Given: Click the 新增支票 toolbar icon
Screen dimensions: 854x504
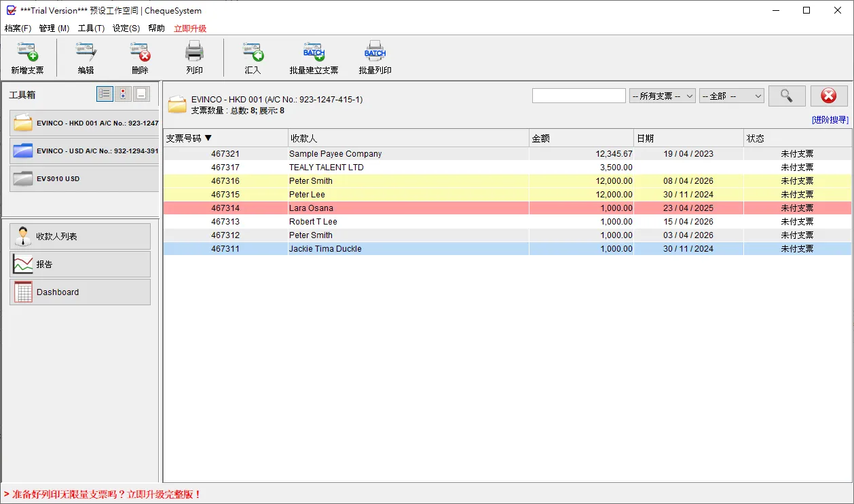Looking at the screenshot, I should click(x=27, y=52).
